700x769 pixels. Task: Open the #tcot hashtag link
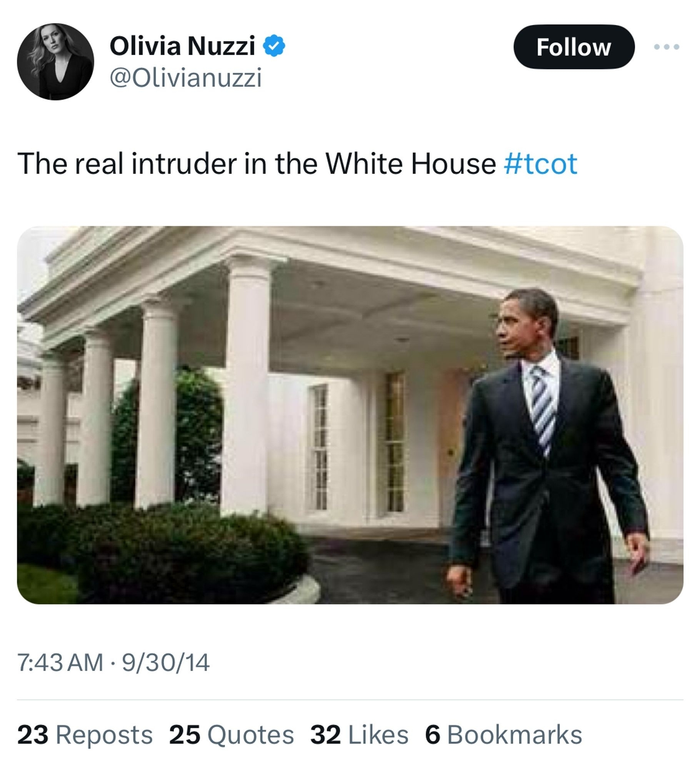click(540, 164)
